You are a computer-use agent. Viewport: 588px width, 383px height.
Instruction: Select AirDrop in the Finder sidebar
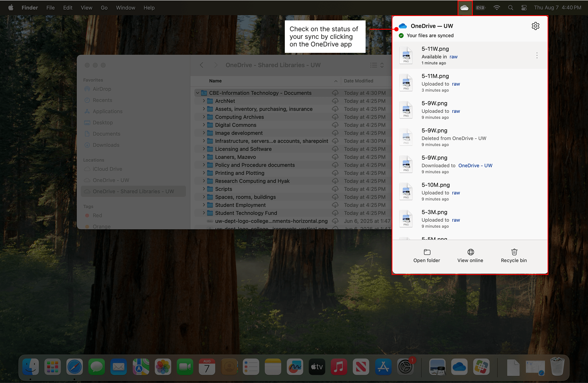click(x=101, y=89)
